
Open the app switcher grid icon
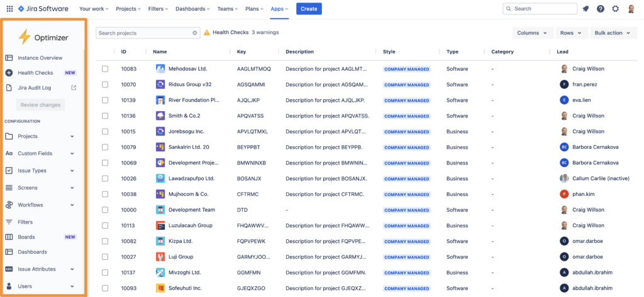pos(9,9)
